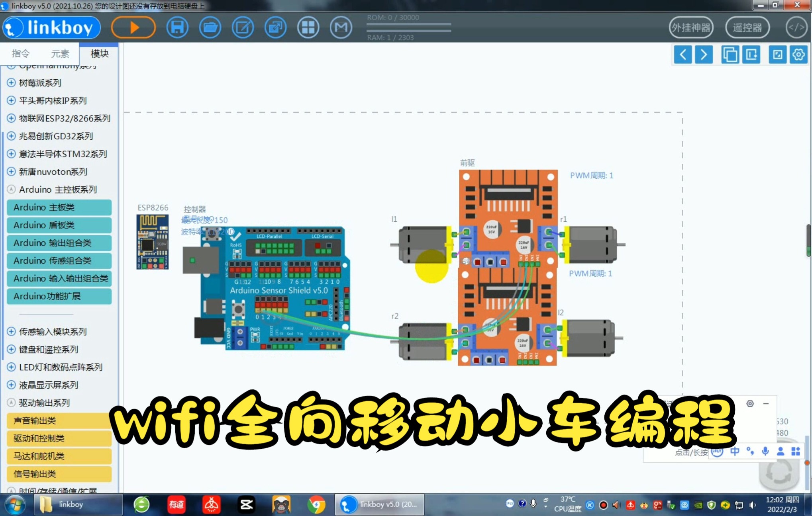The image size is (812, 516).
Task: Open Arduino 输出组合类 list
Action: pyautogui.click(x=59, y=243)
